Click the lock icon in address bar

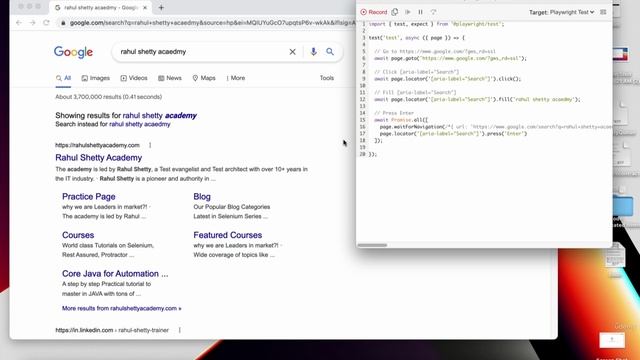click(63, 23)
